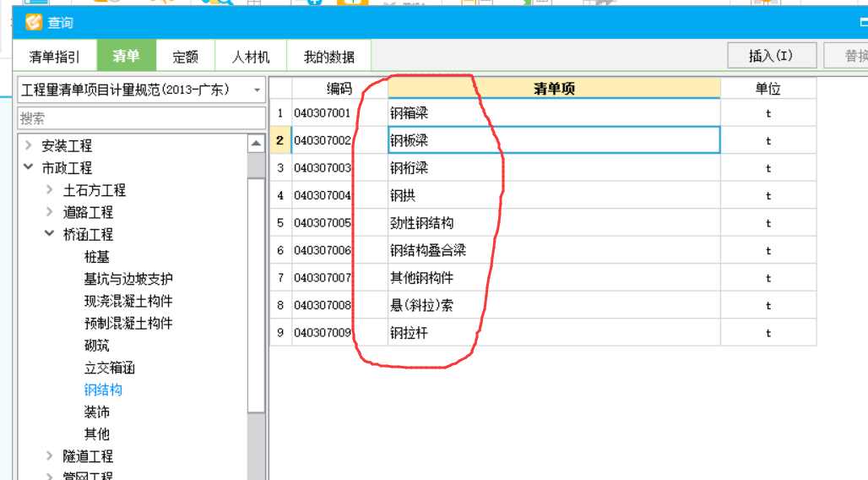Switch to the 我的数据 tab

point(328,57)
